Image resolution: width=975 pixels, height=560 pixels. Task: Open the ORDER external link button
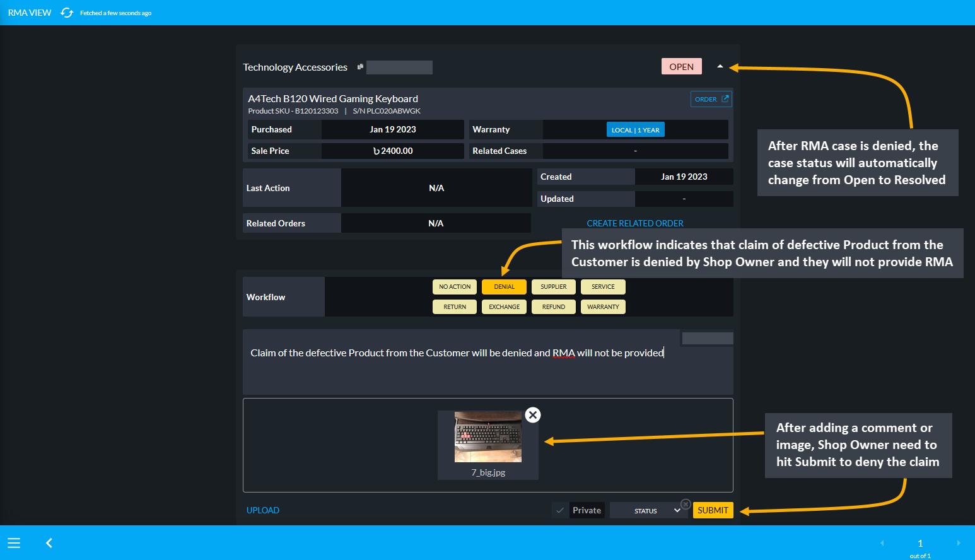[711, 99]
